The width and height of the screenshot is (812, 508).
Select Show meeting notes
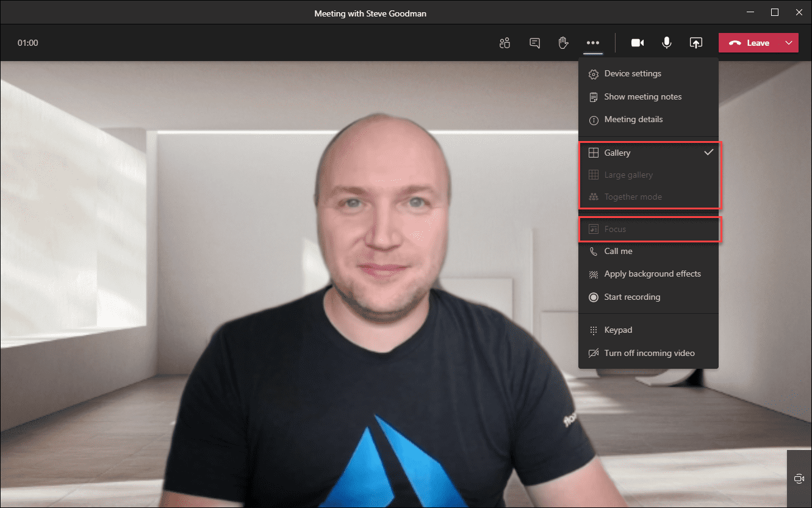pos(649,96)
